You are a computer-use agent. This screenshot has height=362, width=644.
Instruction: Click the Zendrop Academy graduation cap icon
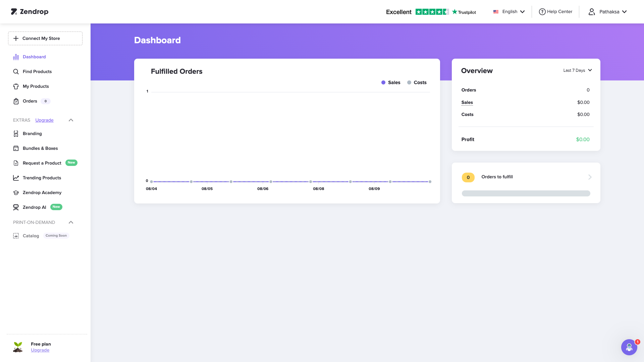16,192
